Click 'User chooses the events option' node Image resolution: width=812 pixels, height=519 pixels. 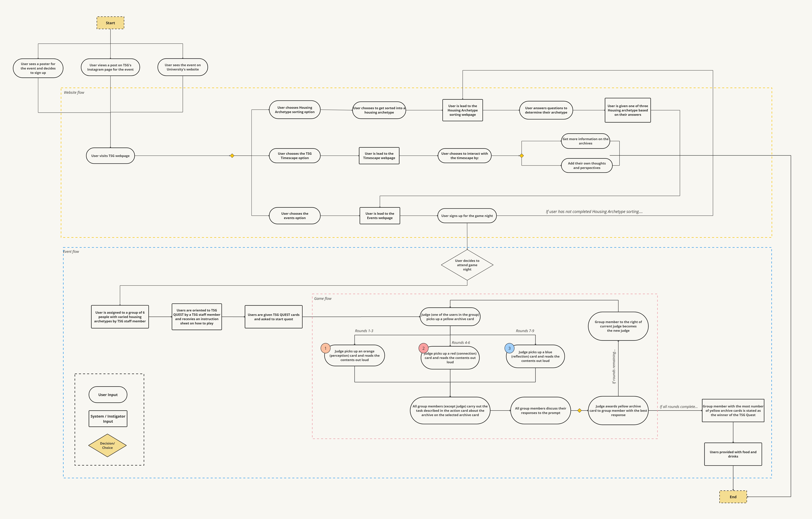(x=295, y=216)
